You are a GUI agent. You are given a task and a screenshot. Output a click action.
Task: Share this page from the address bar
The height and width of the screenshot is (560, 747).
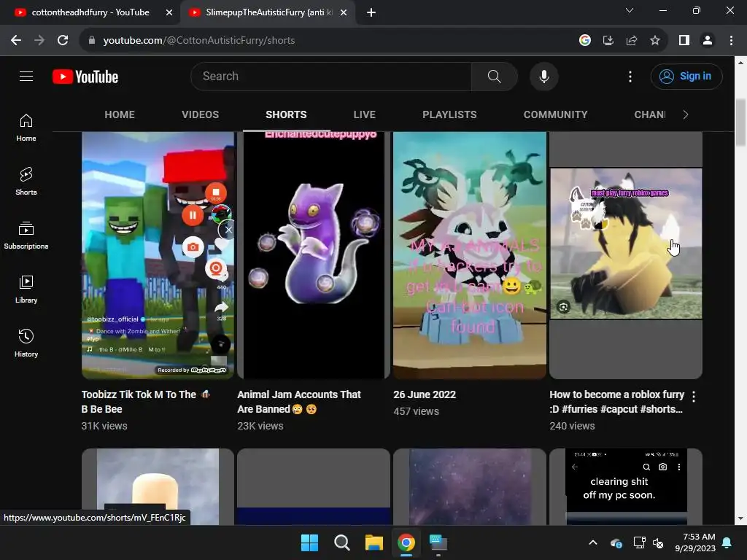click(632, 41)
